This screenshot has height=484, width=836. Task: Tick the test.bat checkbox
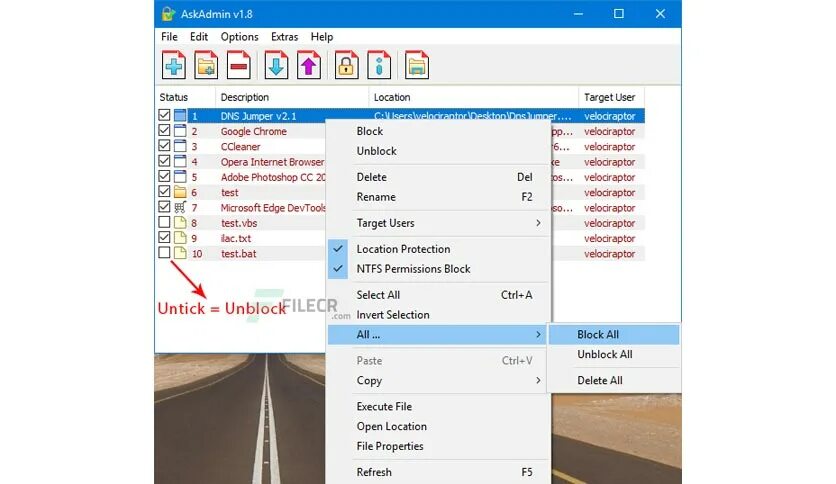click(164, 253)
